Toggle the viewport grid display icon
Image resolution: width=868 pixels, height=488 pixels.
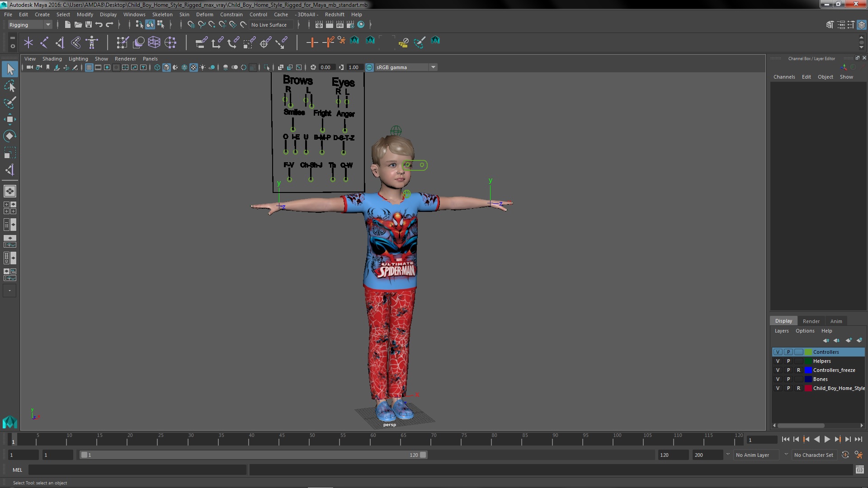(89, 67)
